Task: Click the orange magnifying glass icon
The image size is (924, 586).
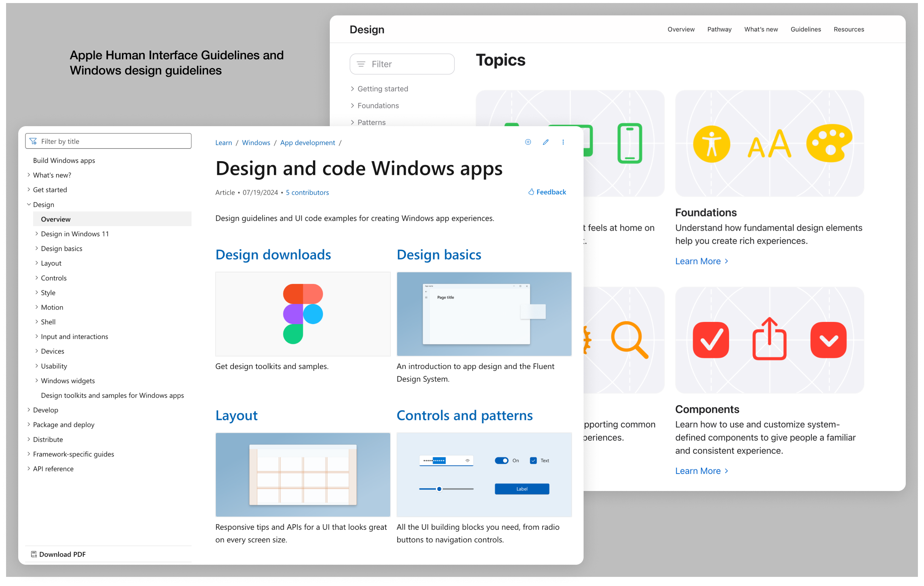Action: coord(630,340)
